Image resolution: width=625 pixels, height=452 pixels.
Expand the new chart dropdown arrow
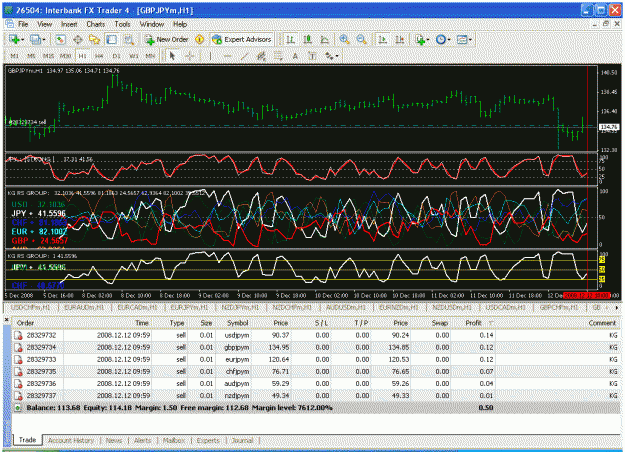(22, 39)
